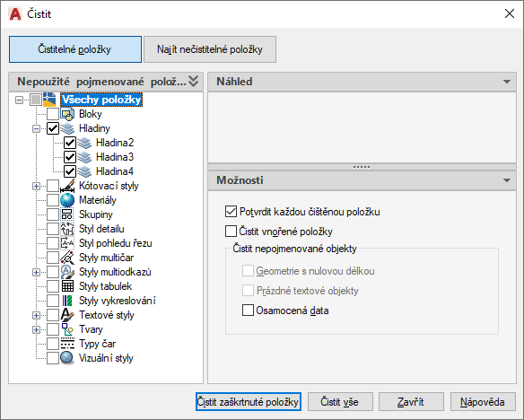Expand the Styly multiodkazů tree node
Image resolution: width=524 pixels, height=420 pixels.
click(x=36, y=272)
